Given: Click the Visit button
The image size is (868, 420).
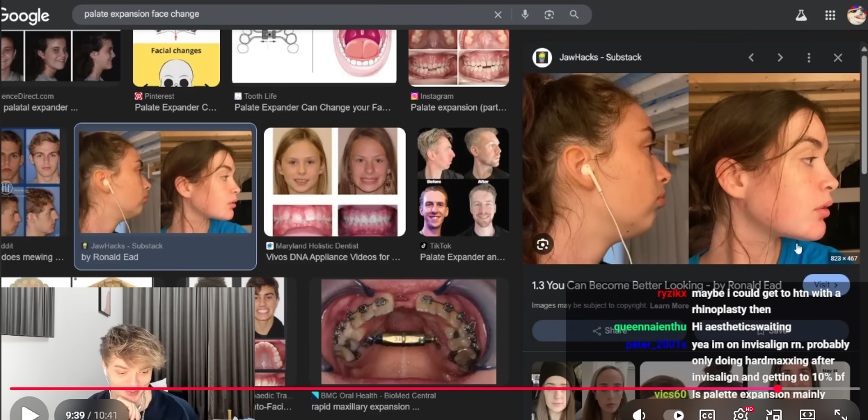Looking at the screenshot, I should point(826,284).
